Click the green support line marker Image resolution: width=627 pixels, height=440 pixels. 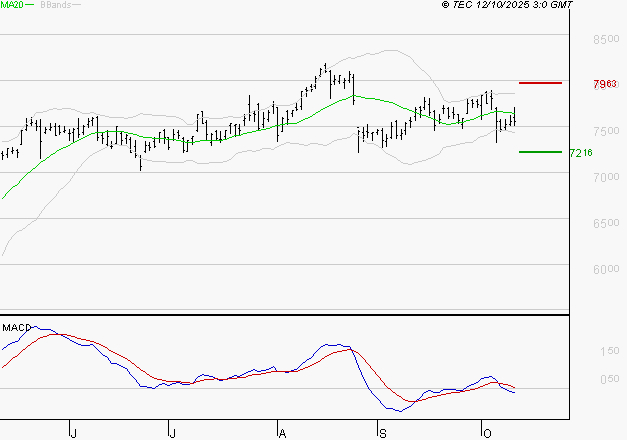[x=540, y=152]
